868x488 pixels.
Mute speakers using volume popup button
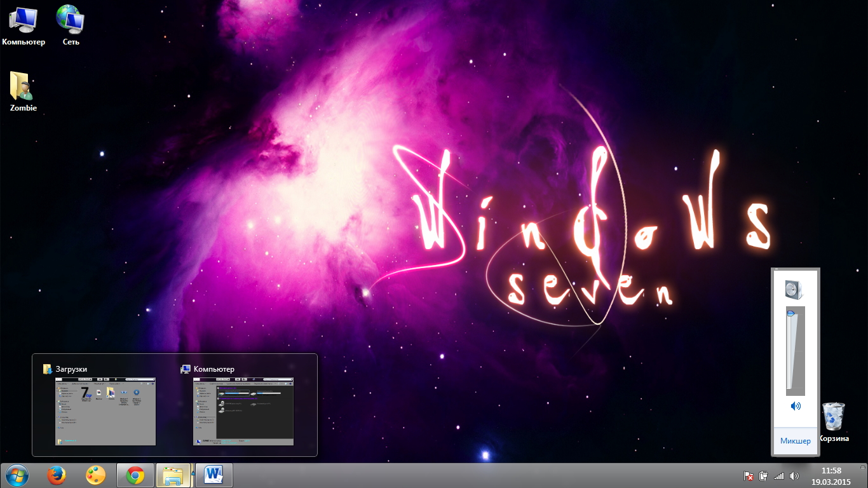pos(796,406)
